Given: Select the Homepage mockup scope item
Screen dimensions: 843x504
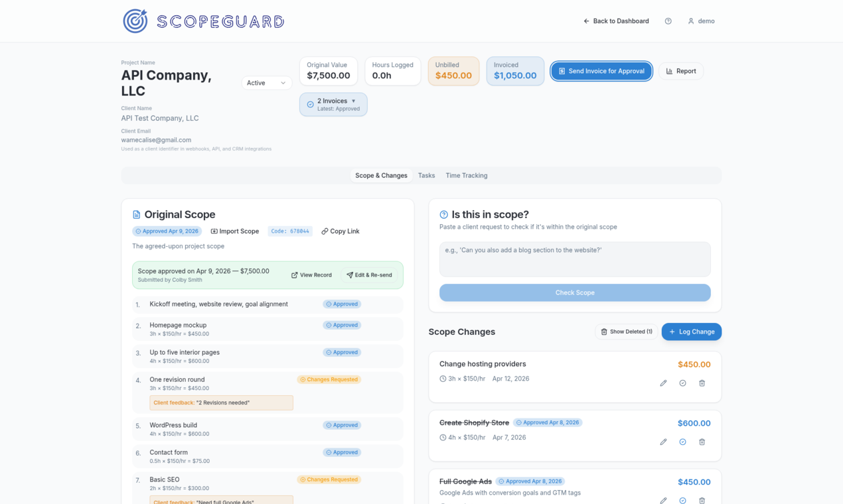Looking at the screenshot, I should [268, 329].
